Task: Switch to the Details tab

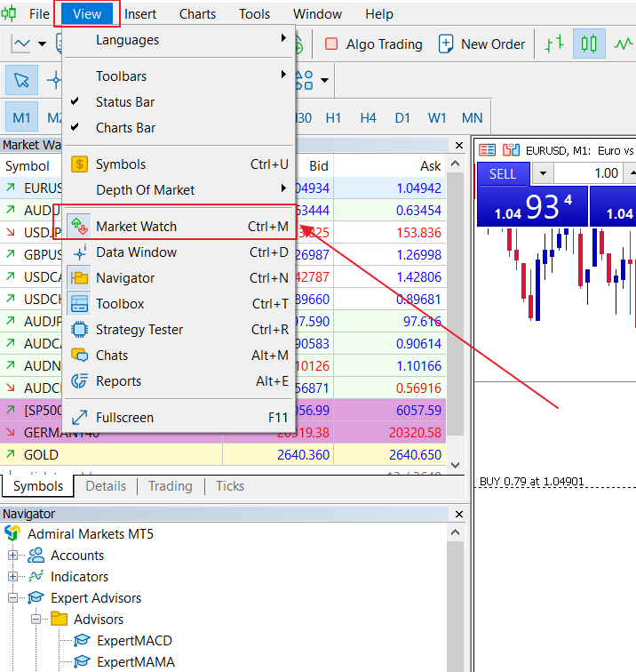Action: click(x=106, y=486)
